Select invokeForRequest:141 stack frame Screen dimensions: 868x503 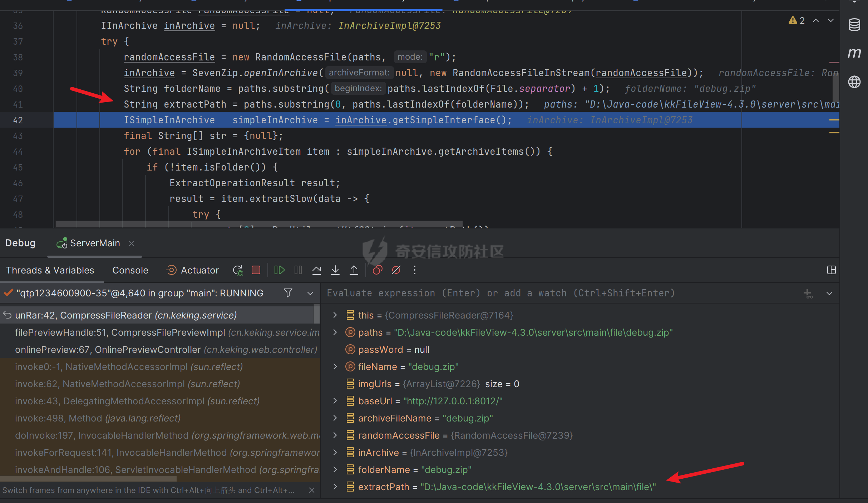coord(160,453)
